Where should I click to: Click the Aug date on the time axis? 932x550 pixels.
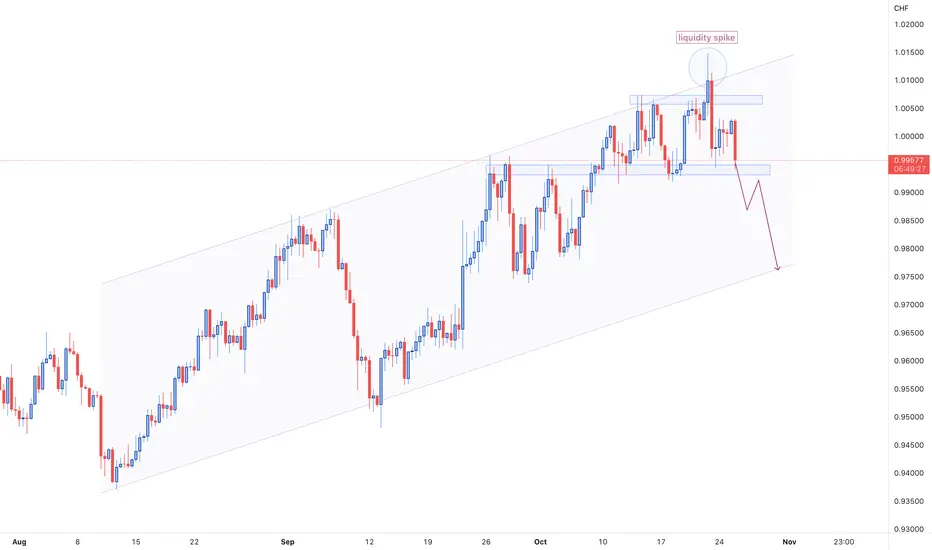[x=19, y=542]
